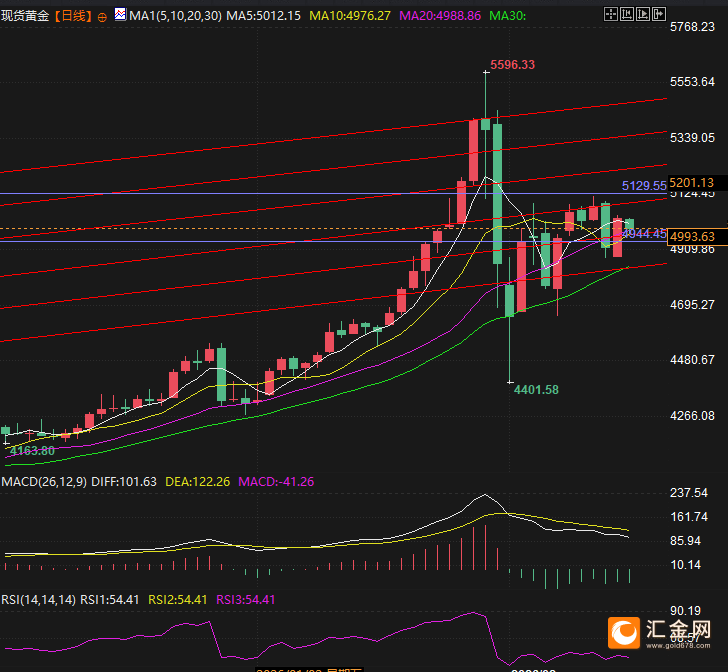Click the shift-chart-left axis icon
Screen dimensions: 728x672
pyautogui.click(x=627, y=14)
